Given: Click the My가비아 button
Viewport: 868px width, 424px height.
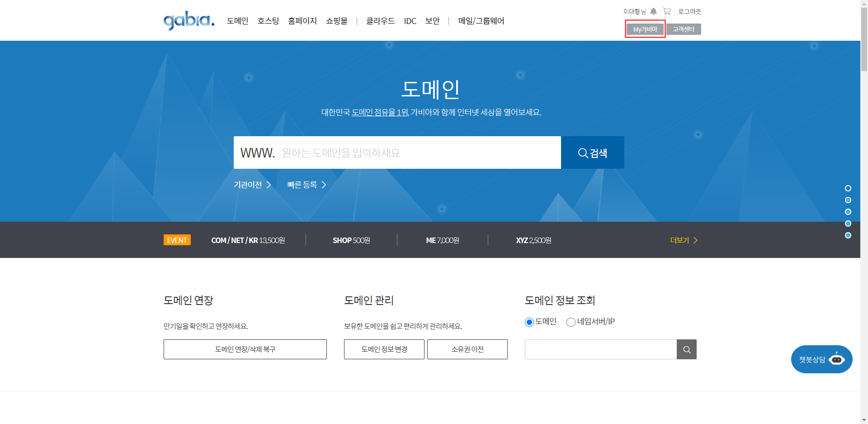Looking at the screenshot, I should 645,29.
